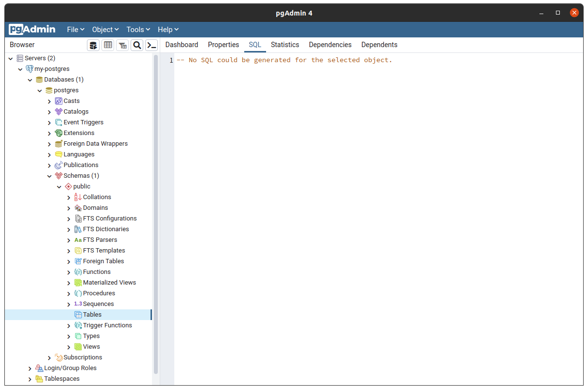Expand the Functions node

(x=69, y=272)
